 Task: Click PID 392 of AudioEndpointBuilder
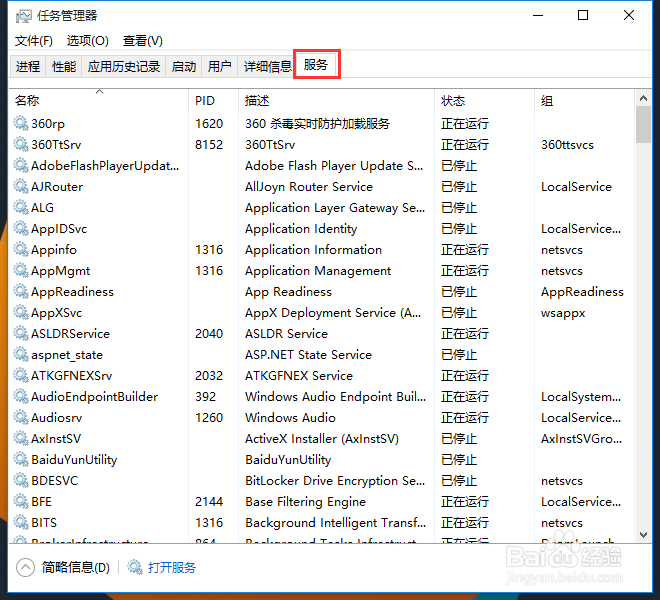tap(205, 397)
